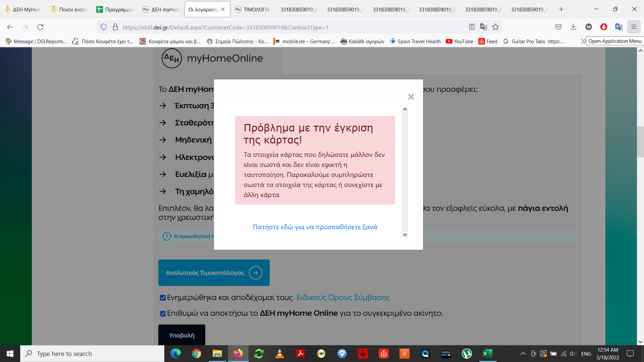
Task: Click the link to try card again
Action: pos(315,227)
